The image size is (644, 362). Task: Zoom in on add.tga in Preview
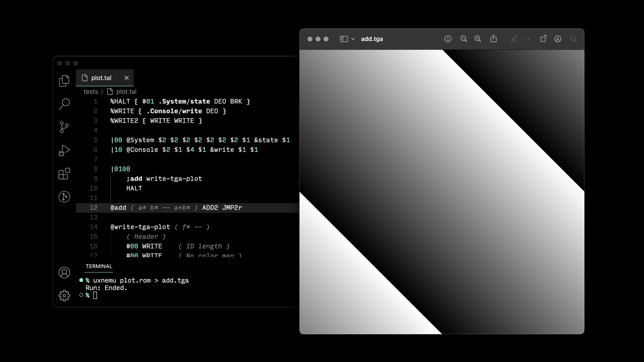478,39
